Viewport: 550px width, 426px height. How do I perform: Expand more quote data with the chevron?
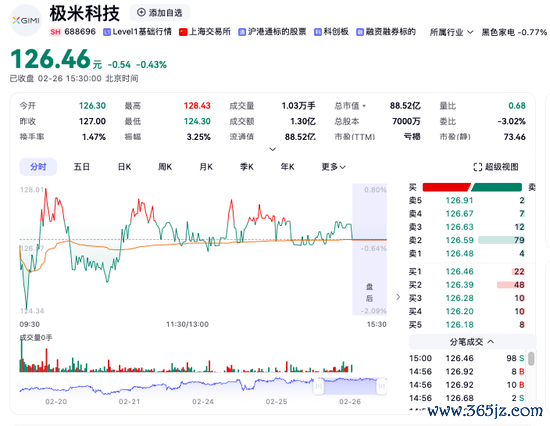pos(273,149)
